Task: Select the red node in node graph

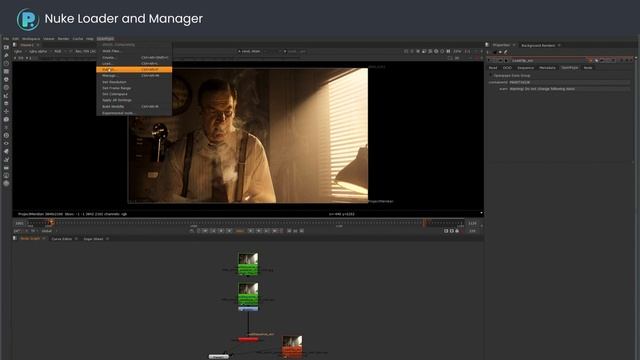Action: (248, 339)
